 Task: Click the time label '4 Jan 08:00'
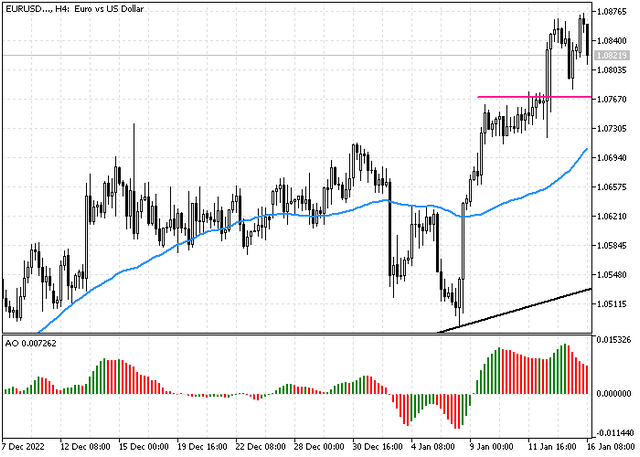432,446
